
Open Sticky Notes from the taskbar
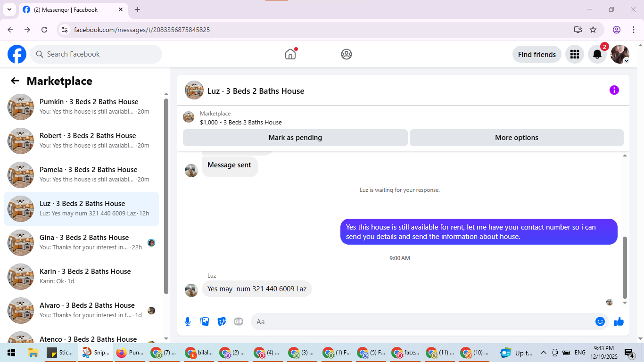60,353
